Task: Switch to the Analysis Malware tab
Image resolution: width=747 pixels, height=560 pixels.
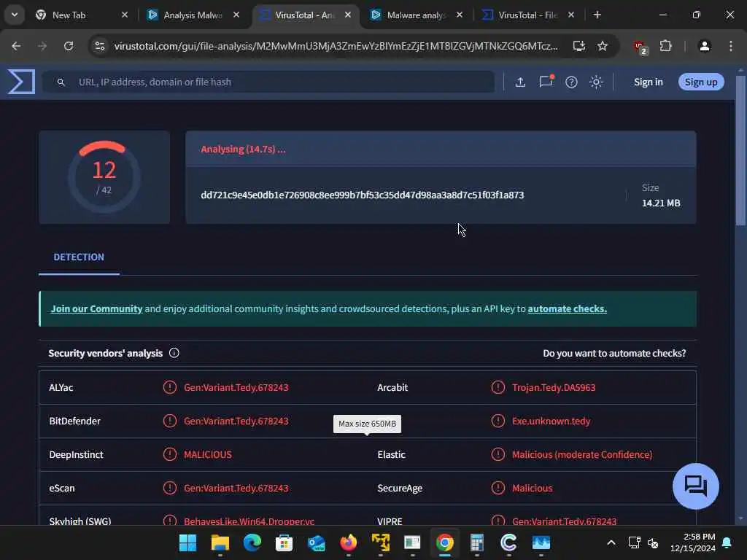Action: 193,15
